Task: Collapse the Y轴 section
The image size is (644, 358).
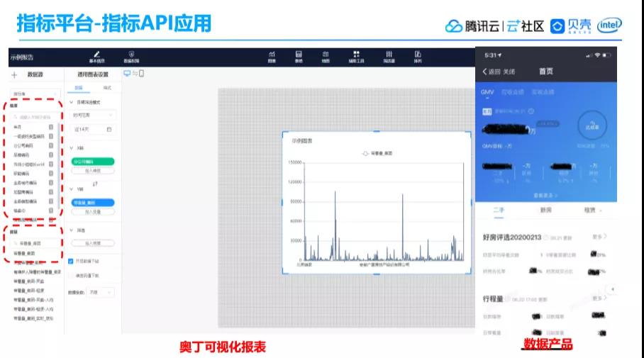Action: [71, 189]
